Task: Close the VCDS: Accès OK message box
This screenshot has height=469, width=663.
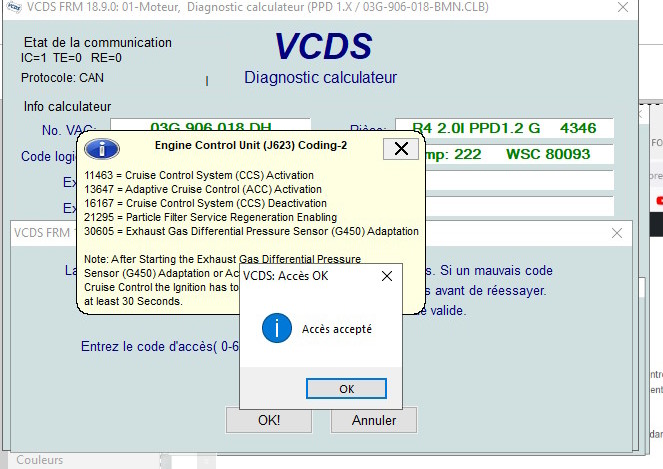Action: 386,276
